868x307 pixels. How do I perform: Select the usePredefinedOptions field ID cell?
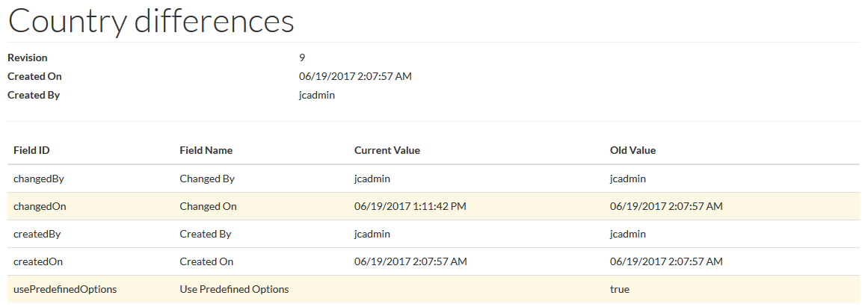pyautogui.click(x=65, y=289)
